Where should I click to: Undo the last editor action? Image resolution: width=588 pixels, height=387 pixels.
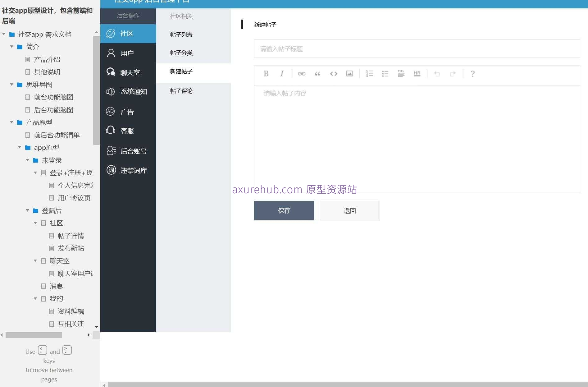(x=437, y=74)
